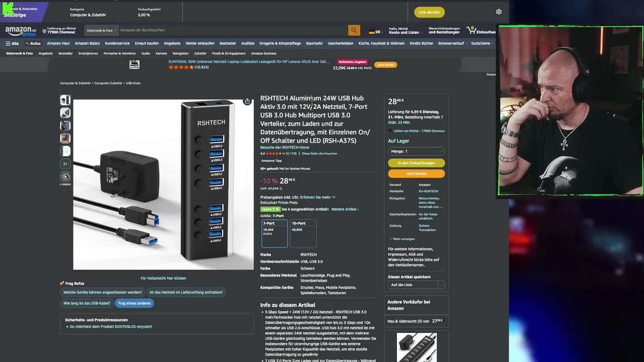Open the Auf die Liste dropdown arrow
This screenshot has width=644, height=362.
[441, 285]
